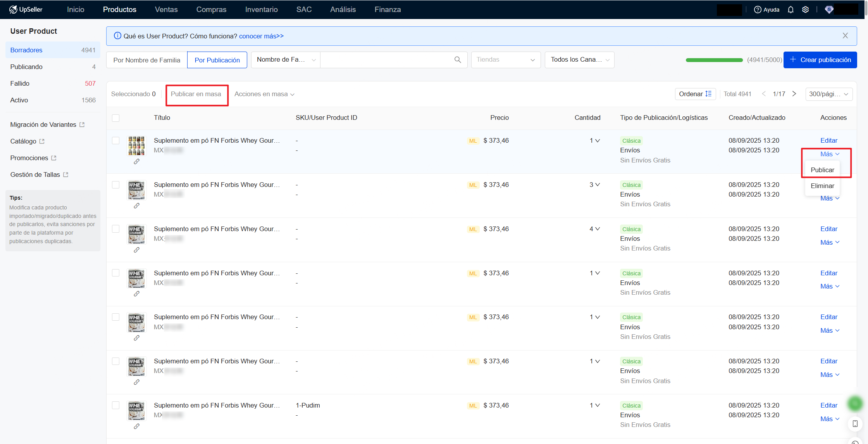The height and width of the screenshot is (444, 868).
Task: Click Editar in first product row
Action: (829, 140)
